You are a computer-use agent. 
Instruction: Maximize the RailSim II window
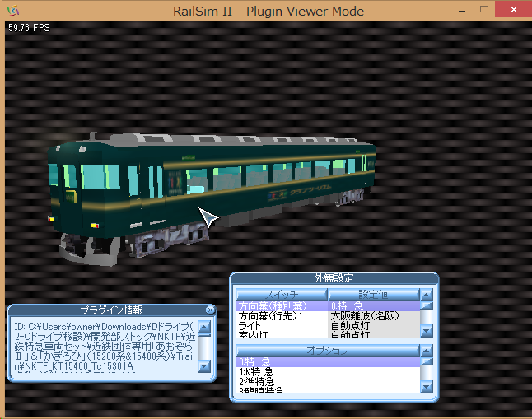[x=484, y=10]
